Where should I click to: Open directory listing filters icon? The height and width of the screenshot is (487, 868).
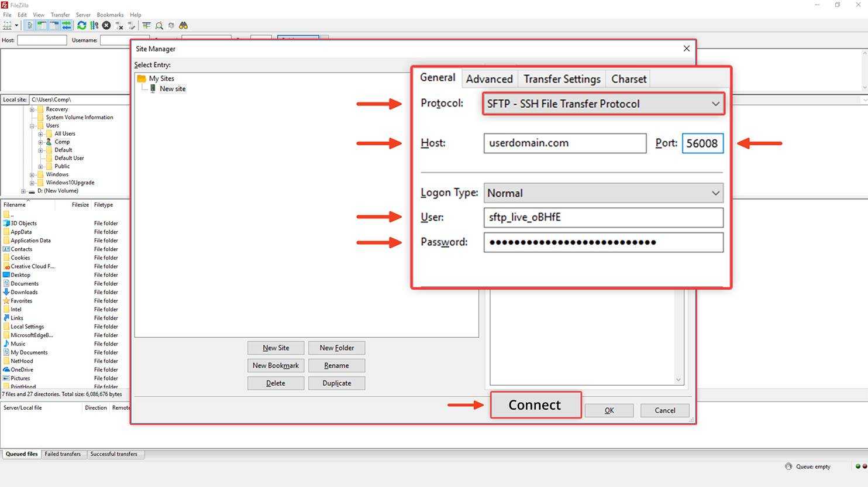146,26
